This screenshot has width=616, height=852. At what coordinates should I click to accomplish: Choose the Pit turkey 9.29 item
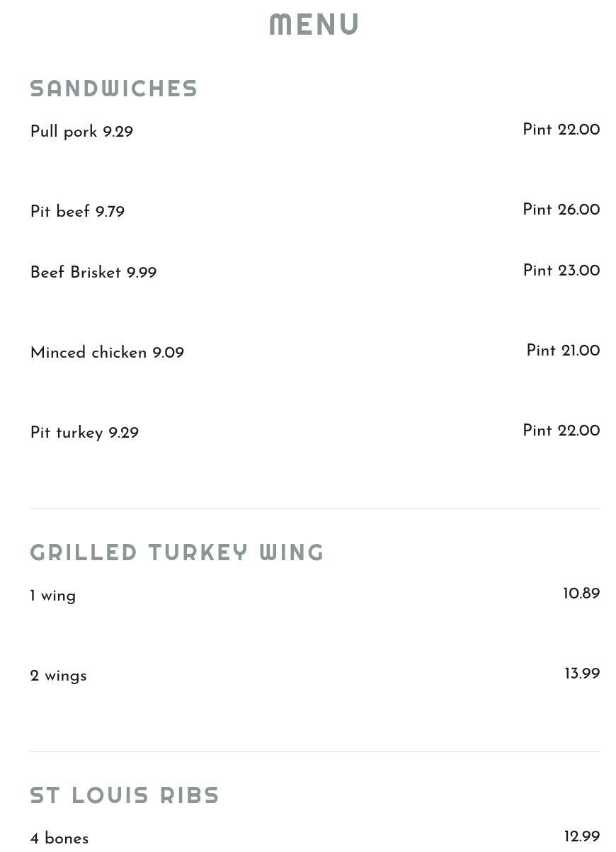[x=84, y=433]
